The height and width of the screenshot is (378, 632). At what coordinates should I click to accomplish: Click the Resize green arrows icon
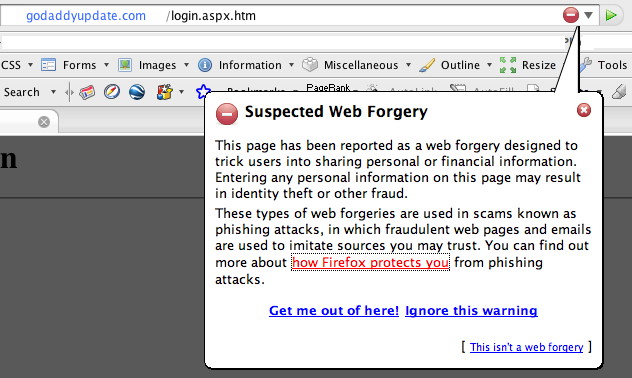coord(508,65)
